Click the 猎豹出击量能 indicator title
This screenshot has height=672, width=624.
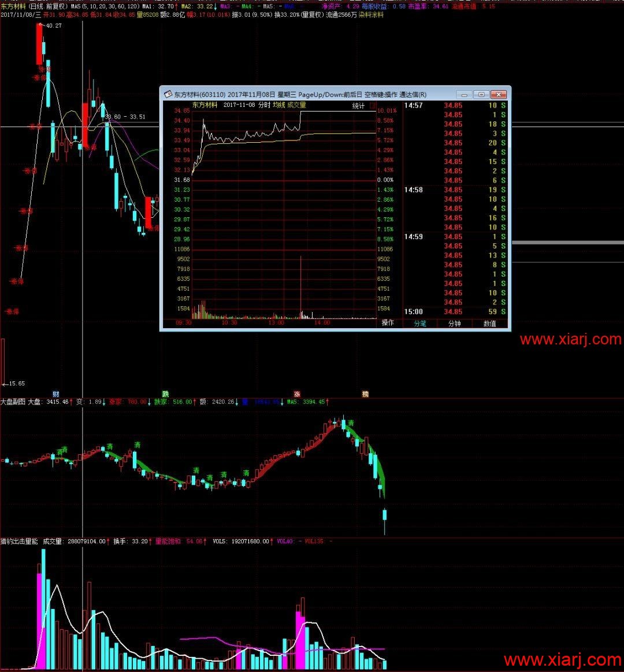point(19,541)
